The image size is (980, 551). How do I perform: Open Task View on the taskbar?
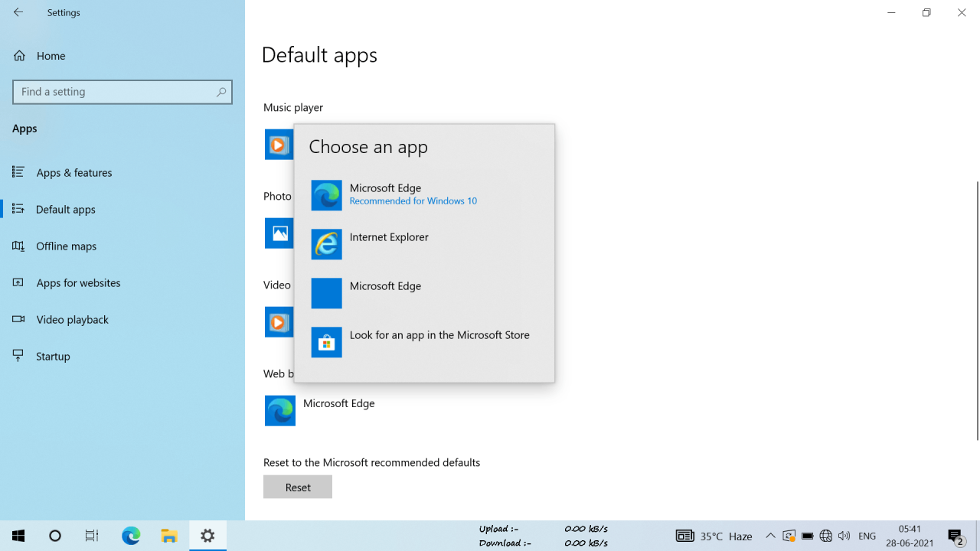pos(92,536)
